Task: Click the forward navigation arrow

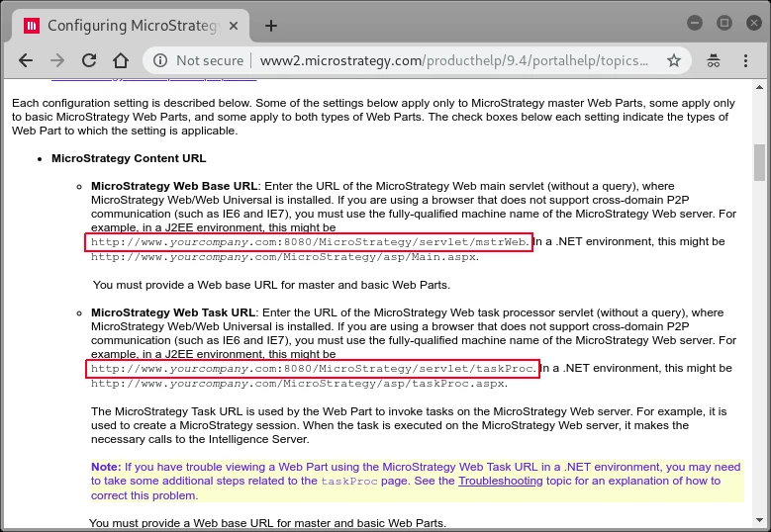Action: pos(57,60)
